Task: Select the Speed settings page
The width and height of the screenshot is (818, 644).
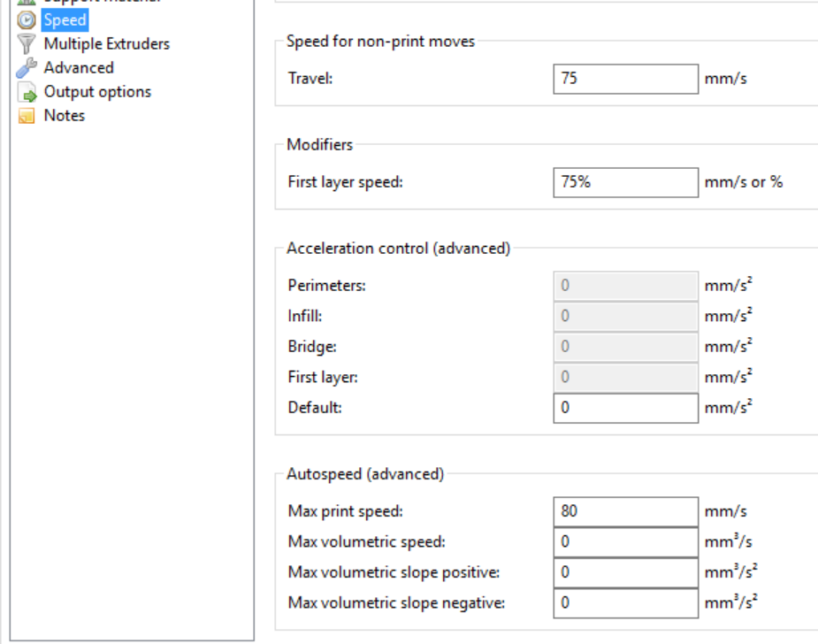Action: click(65, 19)
